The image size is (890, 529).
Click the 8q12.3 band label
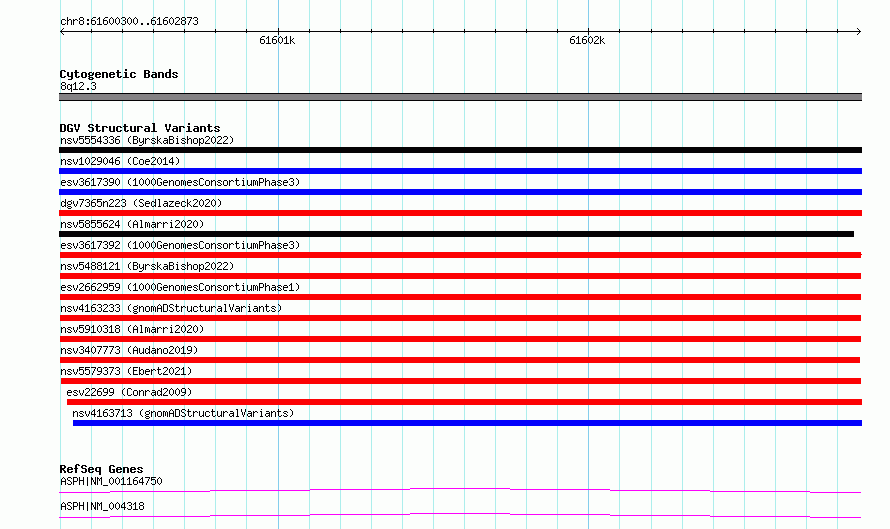pos(78,86)
